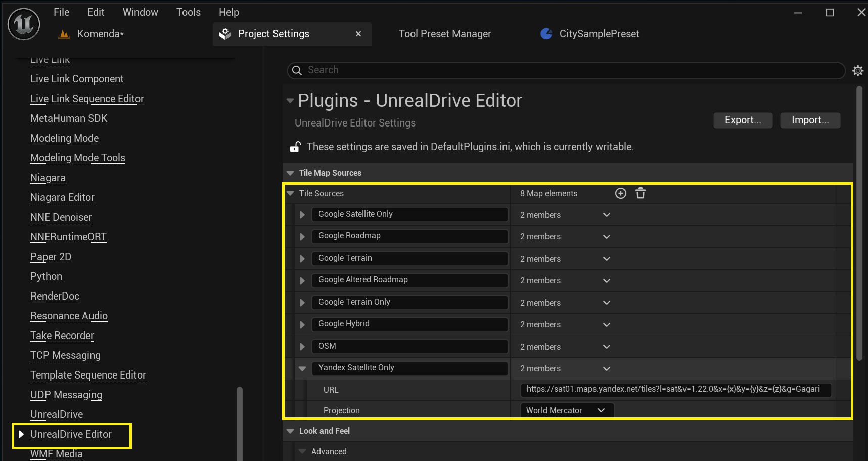The width and height of the screenshot is (868, 461).
Task: Expand the Google Terrain entry arrow
Action: (x=302, y=259)
